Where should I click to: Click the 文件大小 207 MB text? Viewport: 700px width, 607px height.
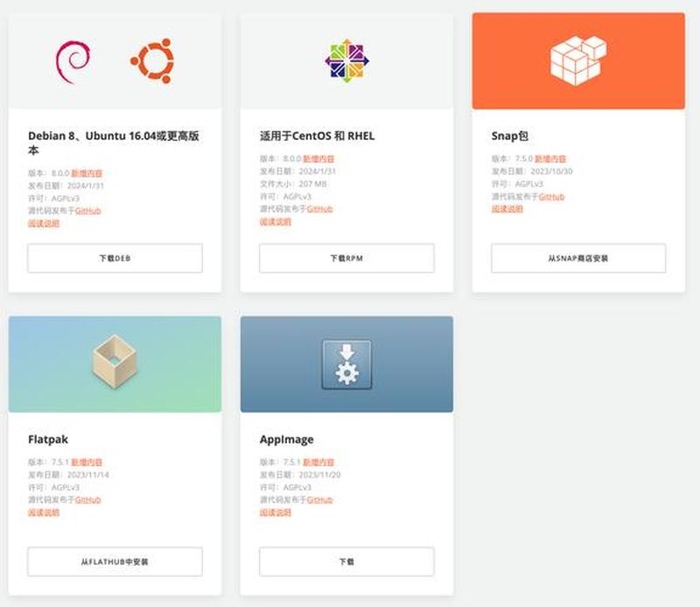tap(293, 184)
